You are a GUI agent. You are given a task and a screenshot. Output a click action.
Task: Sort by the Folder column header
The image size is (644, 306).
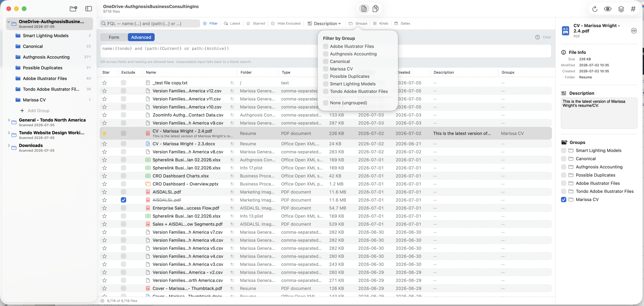(246, 72)
